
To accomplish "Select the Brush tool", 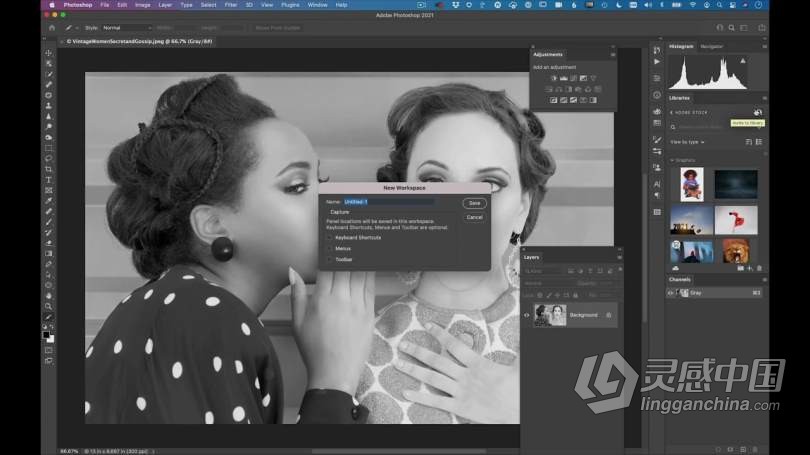I will (49, 222).
